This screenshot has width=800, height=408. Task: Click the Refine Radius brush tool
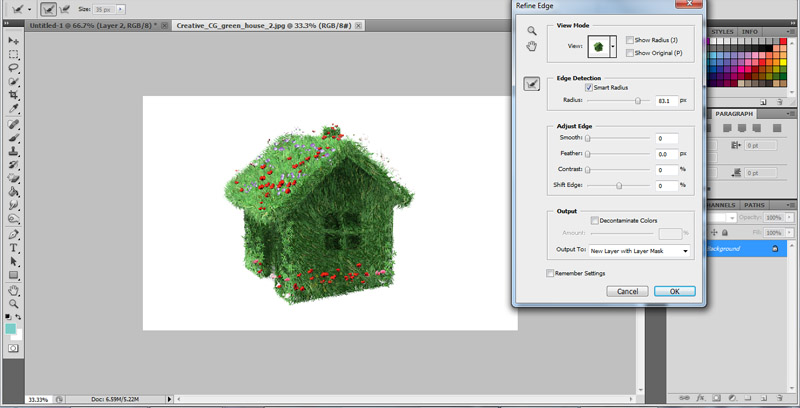tap(532, 84)
